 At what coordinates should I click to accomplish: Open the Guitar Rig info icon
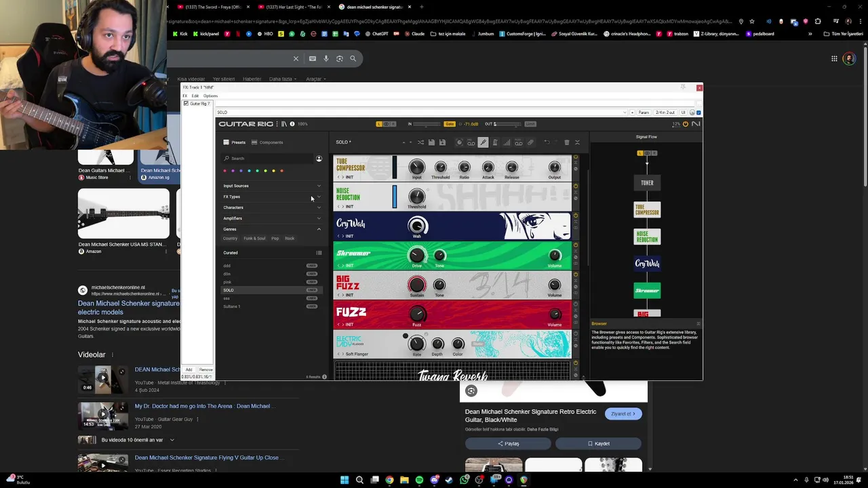[x=292, y=124]
